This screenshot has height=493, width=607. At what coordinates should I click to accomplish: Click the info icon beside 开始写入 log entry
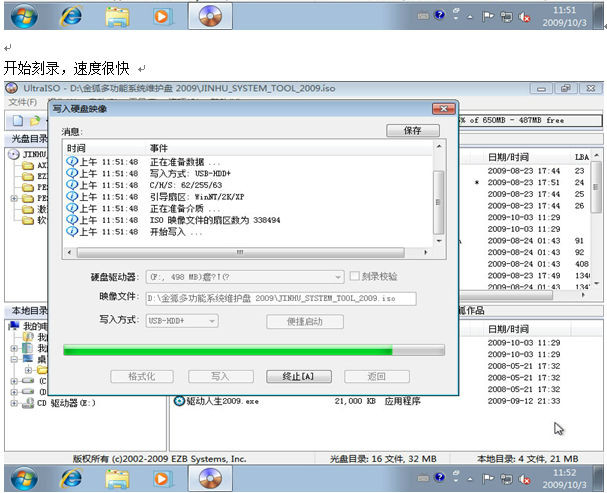71,232
